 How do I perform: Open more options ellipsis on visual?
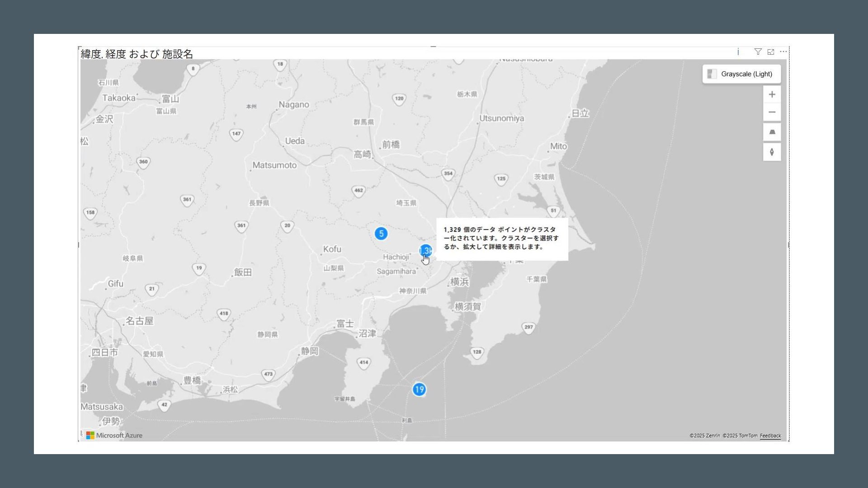click(783, 52)
